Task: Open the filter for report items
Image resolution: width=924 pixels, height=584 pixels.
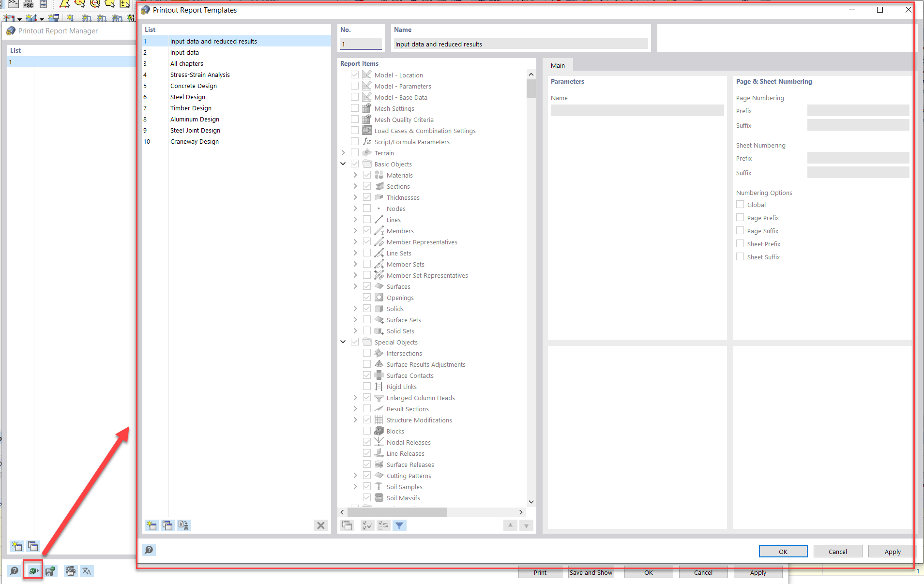Action: tap(399, 525)
